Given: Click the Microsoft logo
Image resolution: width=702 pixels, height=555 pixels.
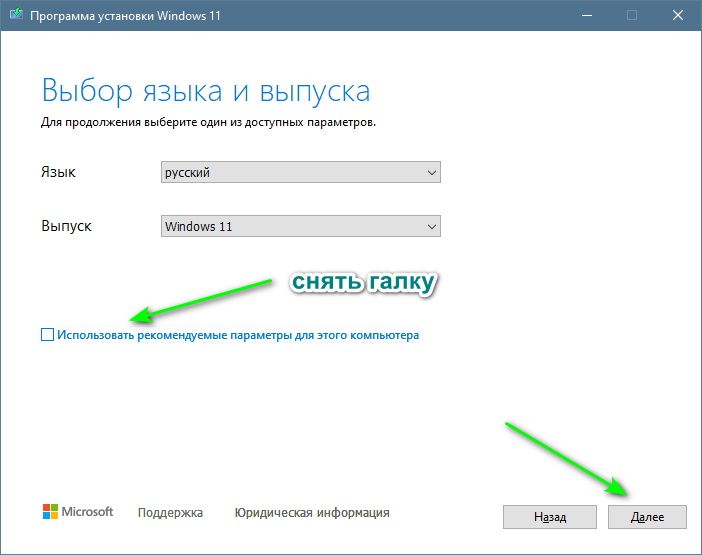Looking at the screenshot, I should point(78,512).
